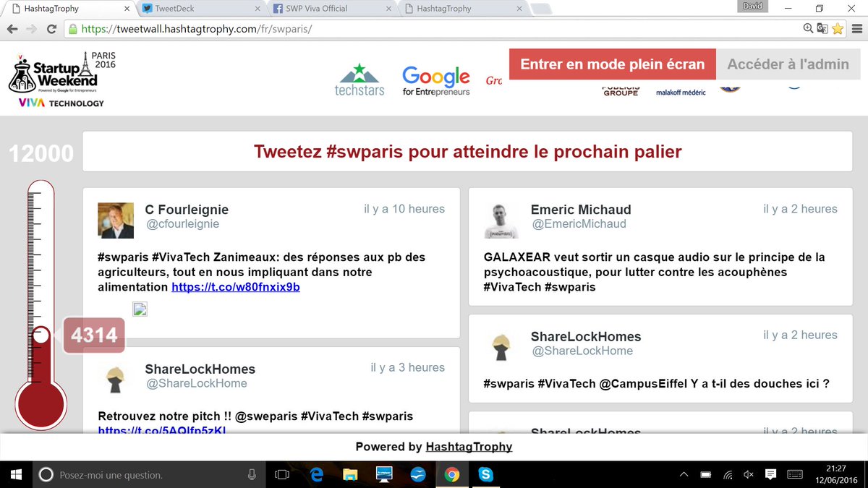Open File Explorer from taskbar

(x=350, y=475)
